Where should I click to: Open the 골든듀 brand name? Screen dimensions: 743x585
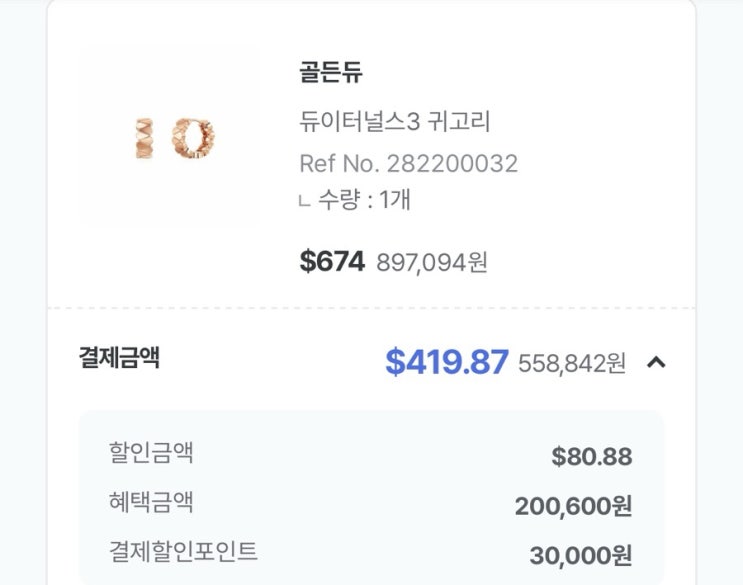pos(330,72)
